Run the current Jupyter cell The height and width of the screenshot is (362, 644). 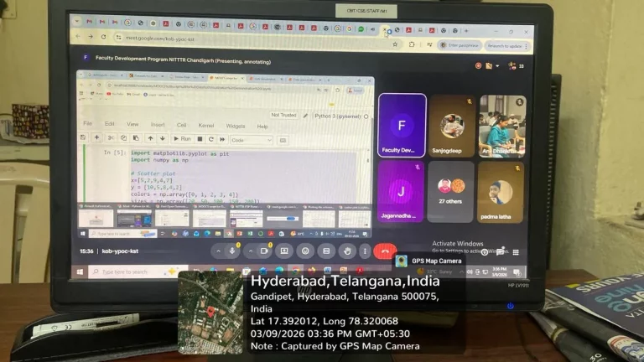[182, 139]
